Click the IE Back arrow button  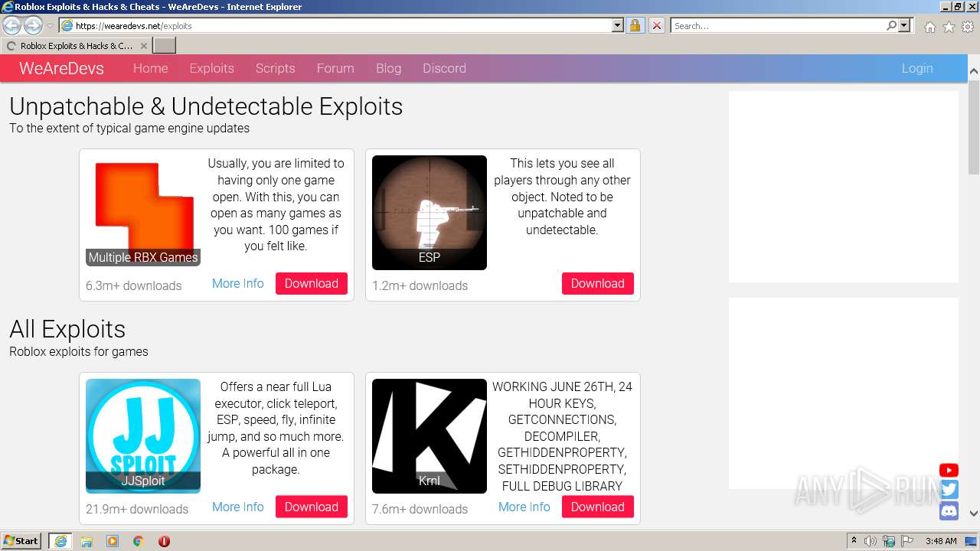click(11, 25)
